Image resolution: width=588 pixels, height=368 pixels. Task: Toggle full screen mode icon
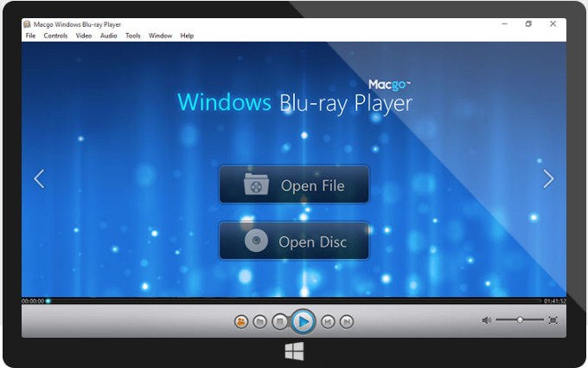[x=553, y=320]
